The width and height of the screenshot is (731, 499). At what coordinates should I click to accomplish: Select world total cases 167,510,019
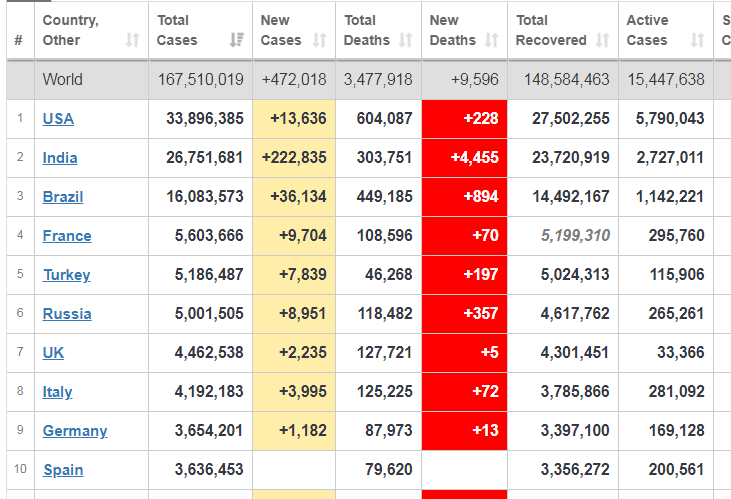tap(200, 79)
